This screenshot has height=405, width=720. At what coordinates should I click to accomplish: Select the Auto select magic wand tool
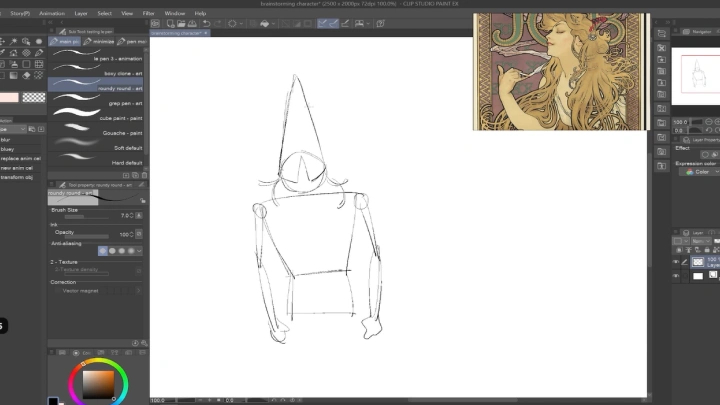pyautogui.click(x=14, y=41)
